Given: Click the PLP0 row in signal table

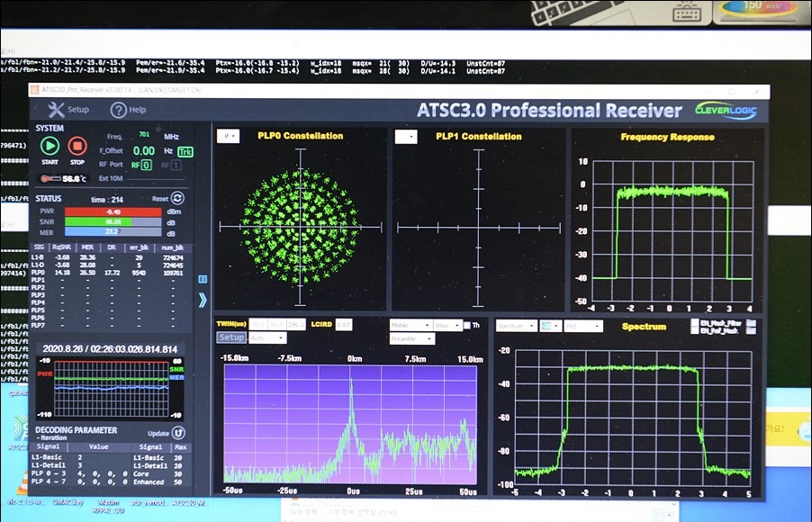Looking at the screenshot, I should (109, 273).
